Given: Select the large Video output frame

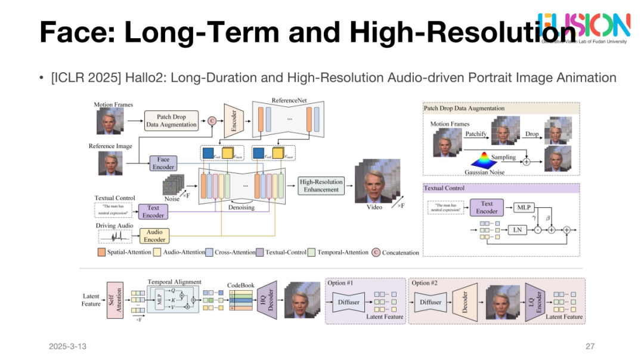Looking at the screenshot, I should (375, 182).
